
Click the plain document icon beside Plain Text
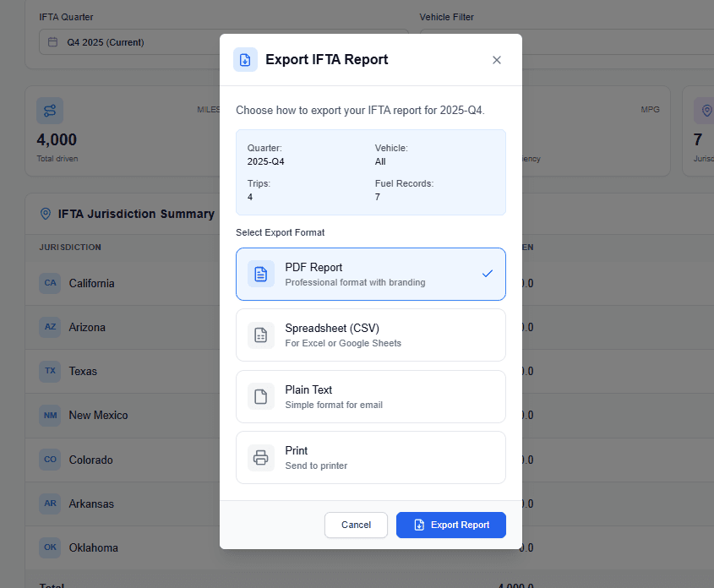pyautogui.click(x=260, y=396)
